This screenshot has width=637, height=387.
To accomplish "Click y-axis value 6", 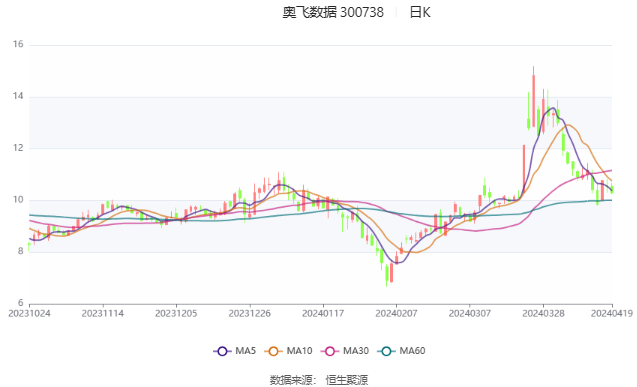I will 20,303.
